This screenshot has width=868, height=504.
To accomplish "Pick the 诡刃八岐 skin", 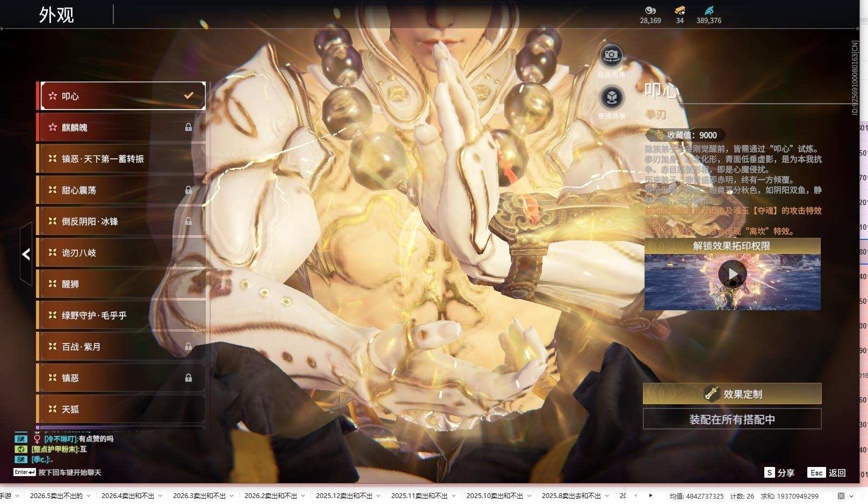I will tap(122, 252).
